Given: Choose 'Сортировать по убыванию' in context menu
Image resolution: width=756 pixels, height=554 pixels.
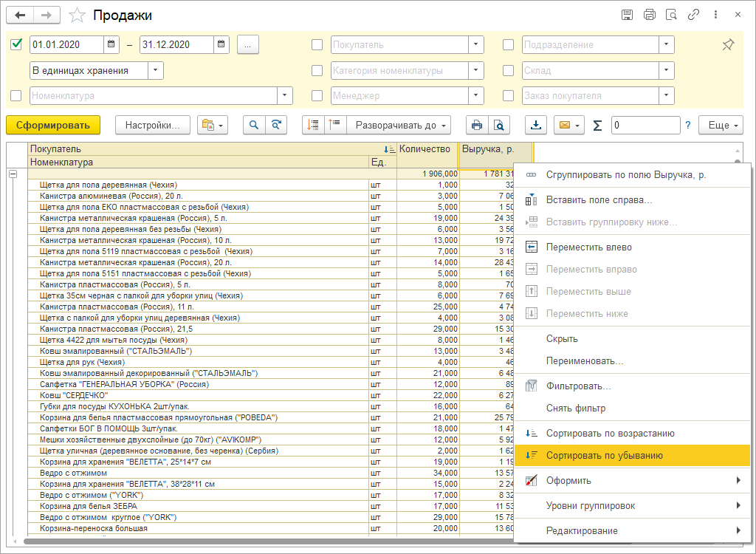Looking at the screenshot, I should coord(604,456).
